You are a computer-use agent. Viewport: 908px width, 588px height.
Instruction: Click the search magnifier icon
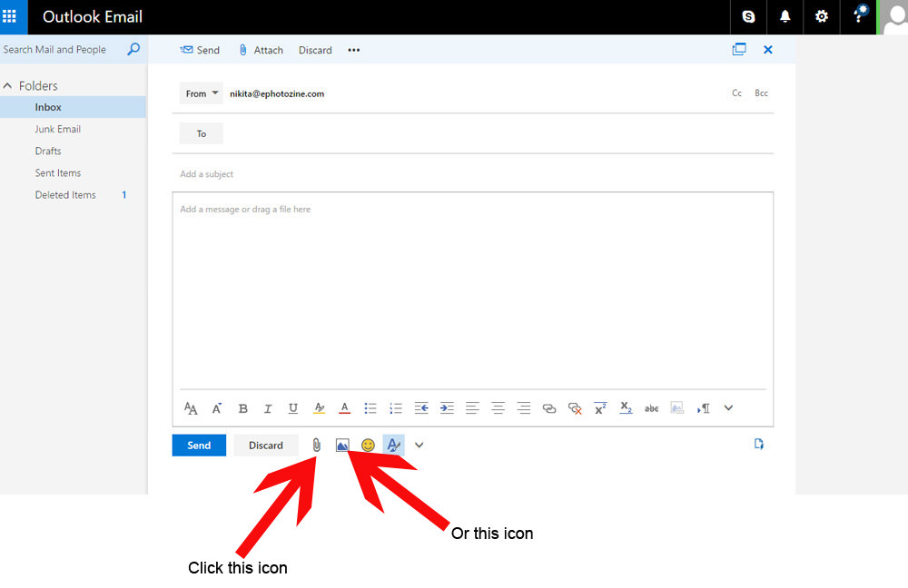click(133, 49)
